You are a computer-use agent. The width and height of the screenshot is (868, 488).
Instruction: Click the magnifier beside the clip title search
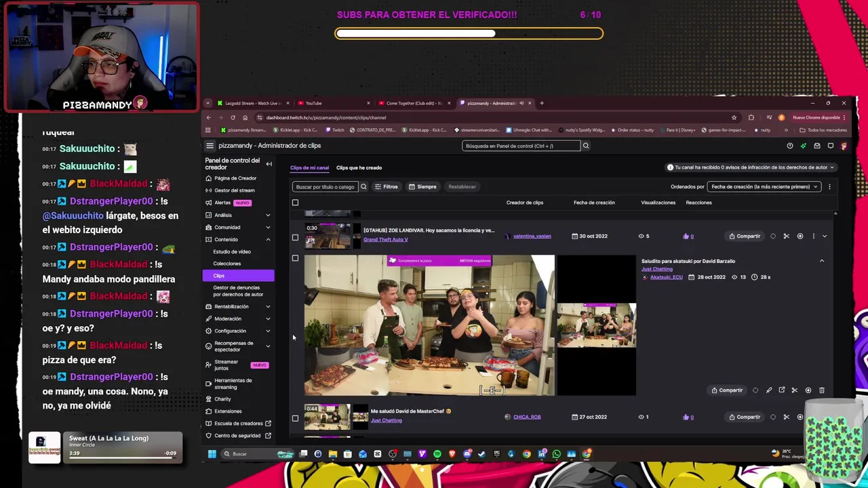363,186
